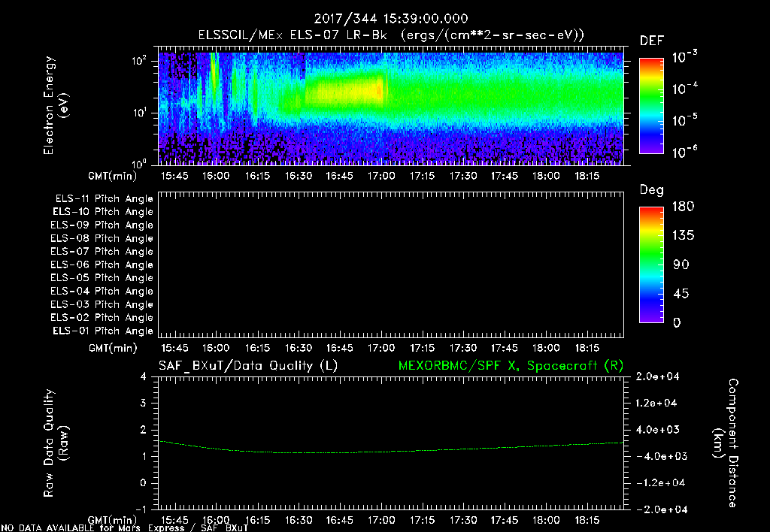Click the "45" degree color bar label
The image size is (770, 532).
681,294
